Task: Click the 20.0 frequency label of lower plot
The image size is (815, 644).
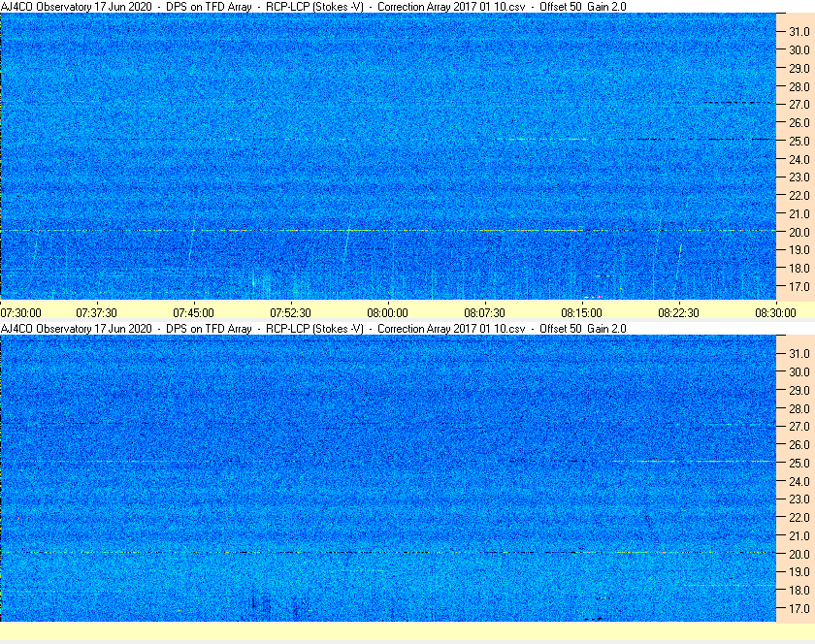Action: (799, 554)
